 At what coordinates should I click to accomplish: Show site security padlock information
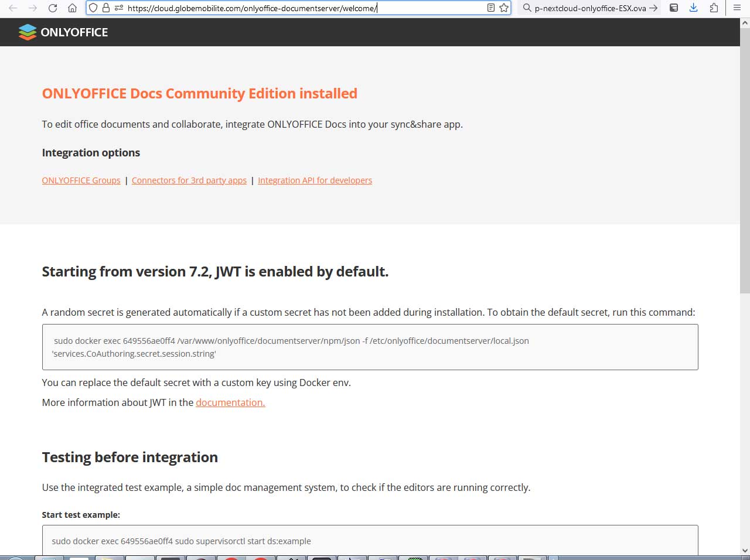106,8
